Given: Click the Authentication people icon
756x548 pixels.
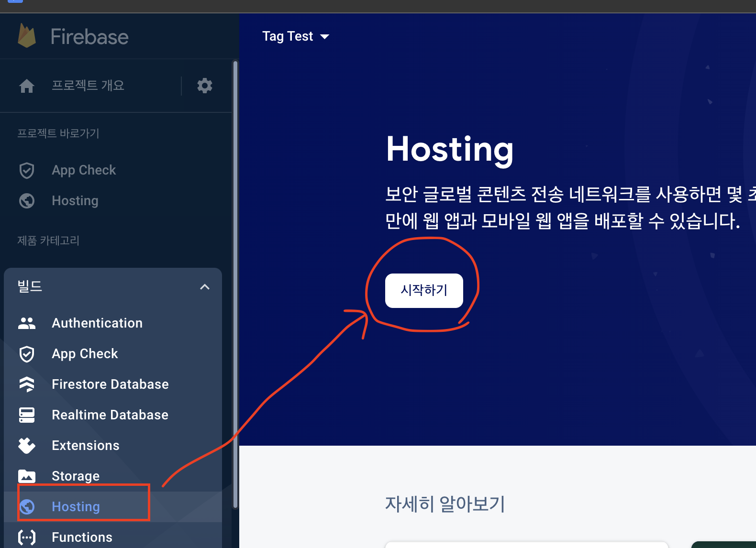Looking at the screenshot, I should pyautogui.click(x=27, y=323).
